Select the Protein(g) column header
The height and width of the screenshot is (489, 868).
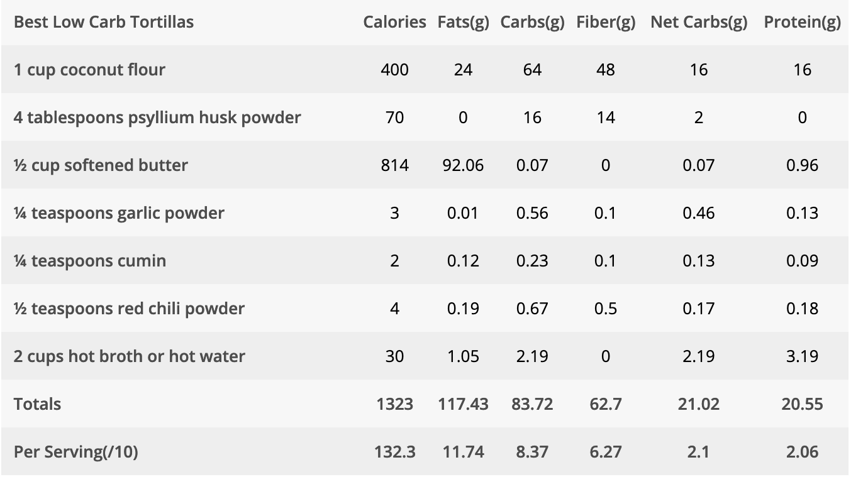pyautogui.click(x=802, y=23)
